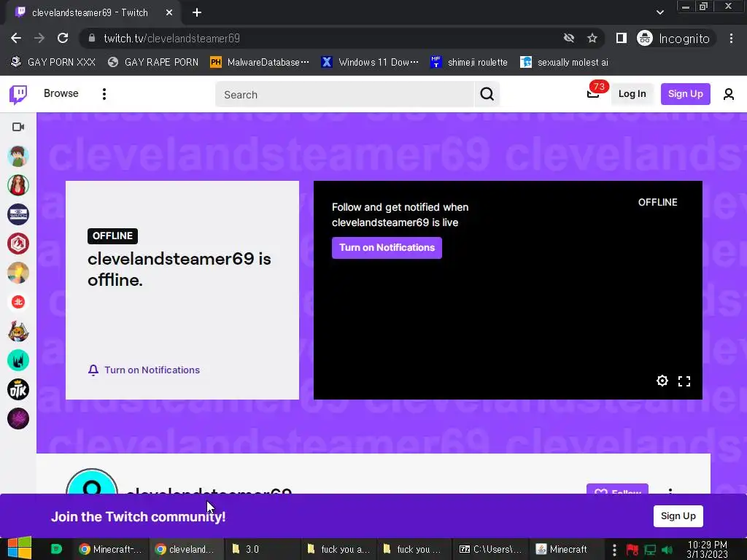Open the dark purple sparkle avatar channel

tap(18, 419)
